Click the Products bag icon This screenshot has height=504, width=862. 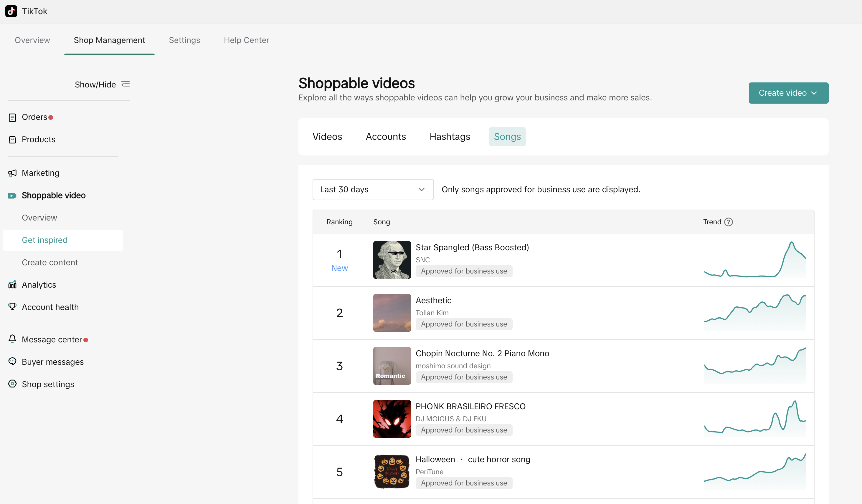point(12,140)
